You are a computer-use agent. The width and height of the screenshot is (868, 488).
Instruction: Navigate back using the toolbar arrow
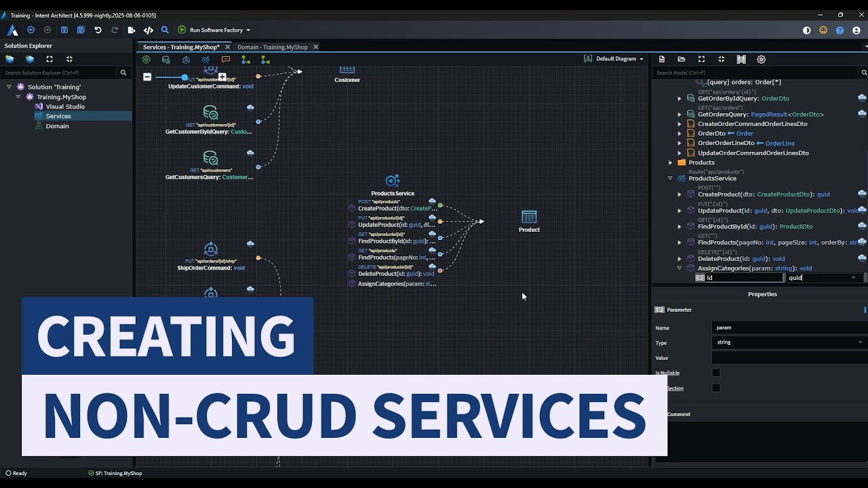tap(31, 30)
